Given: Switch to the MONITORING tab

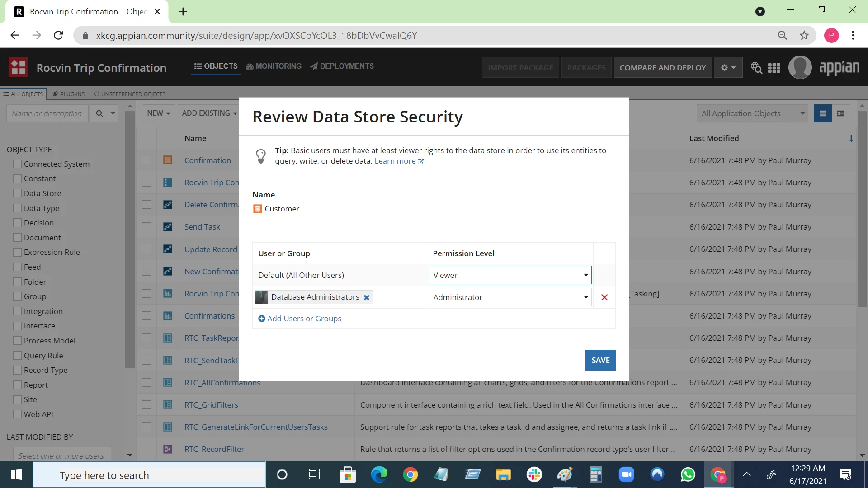Looking at the screenshot, I should 274,66.
